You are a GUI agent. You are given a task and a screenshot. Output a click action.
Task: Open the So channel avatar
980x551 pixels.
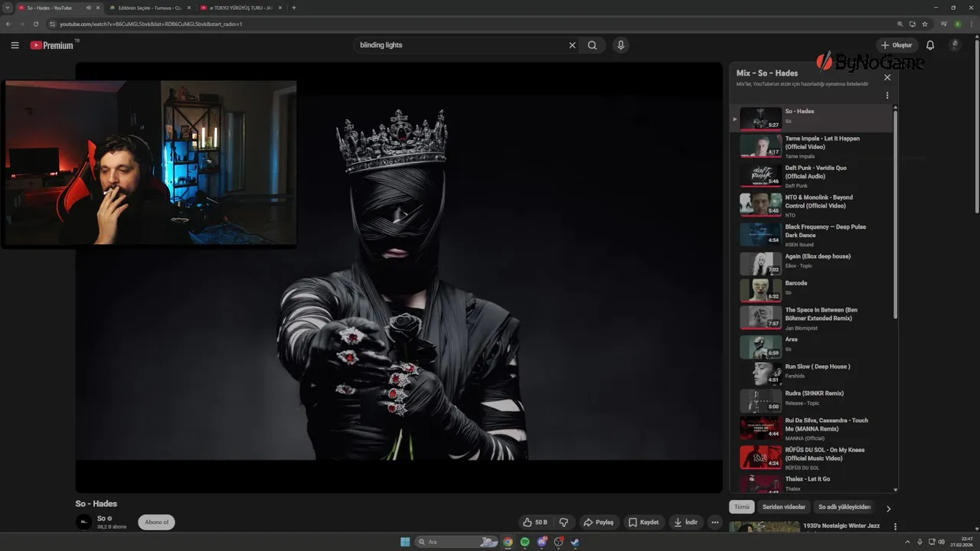tap(83, 522)
